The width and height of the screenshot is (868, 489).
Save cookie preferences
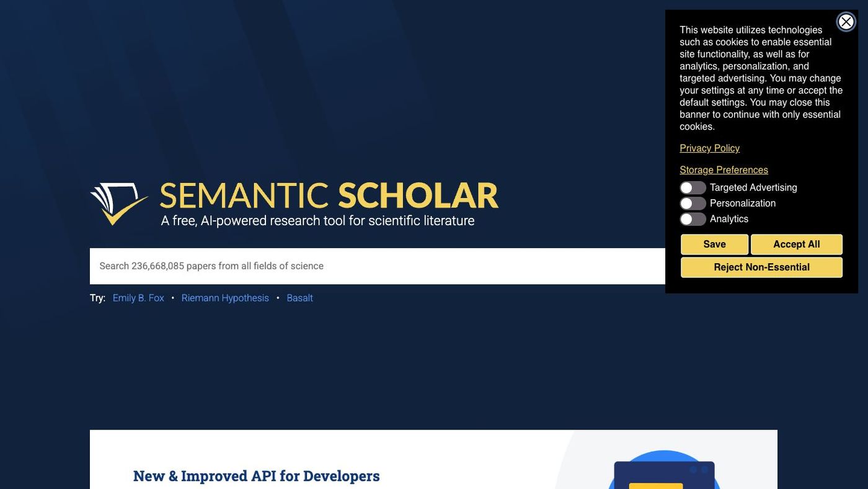click(714, 244)
